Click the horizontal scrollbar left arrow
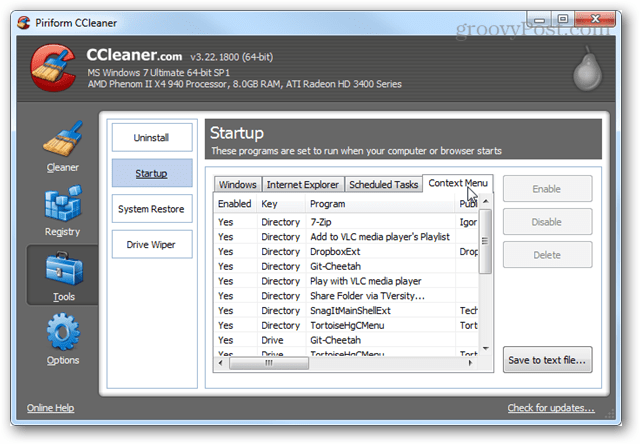 point(221,363)
